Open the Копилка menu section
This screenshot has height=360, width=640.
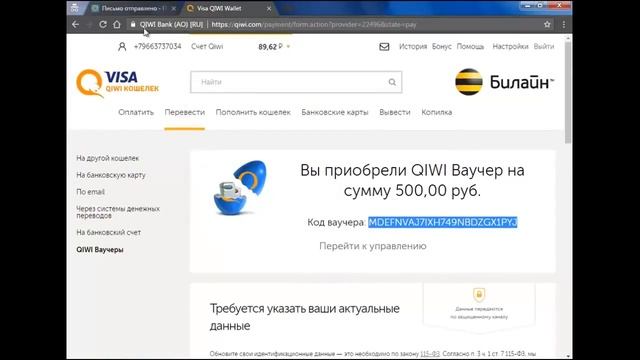[437, 112]
